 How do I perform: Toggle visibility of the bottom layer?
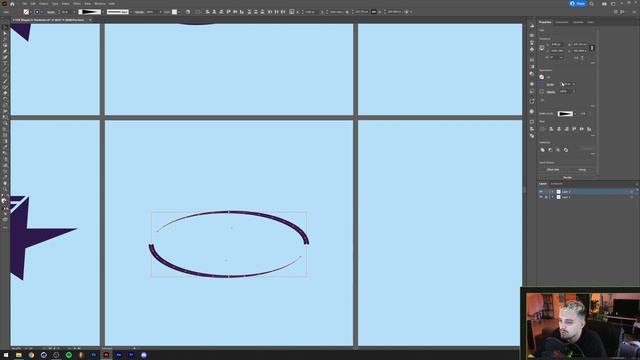[x=541, y=197]
